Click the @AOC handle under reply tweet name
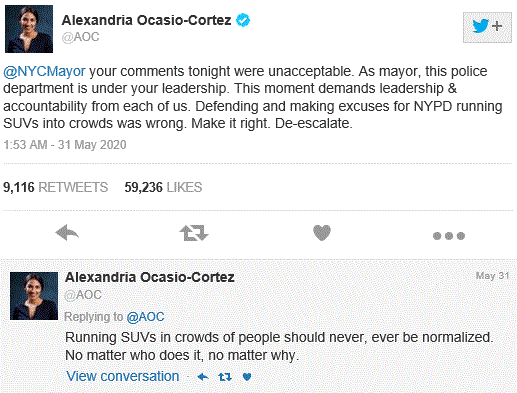 point(83,295)
